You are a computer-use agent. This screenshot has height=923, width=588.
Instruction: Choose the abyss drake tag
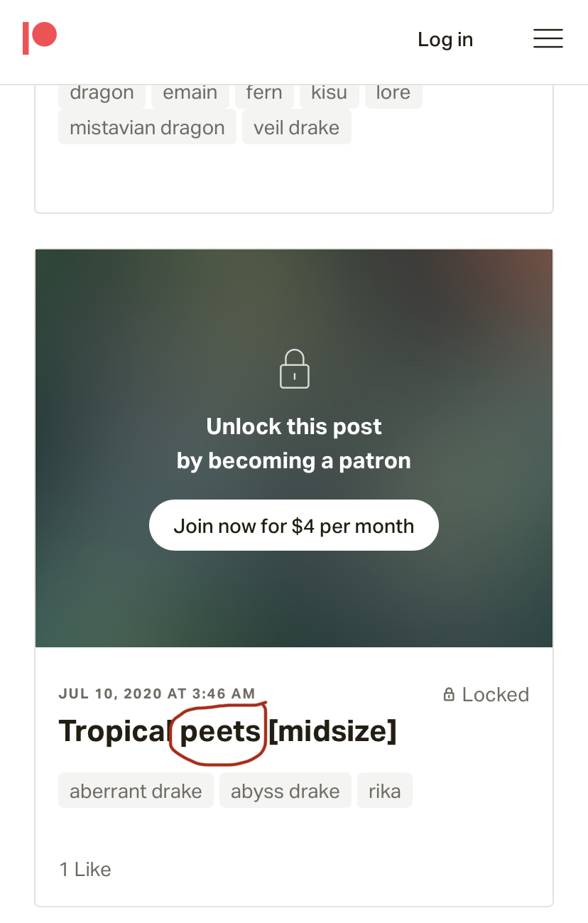285,791
